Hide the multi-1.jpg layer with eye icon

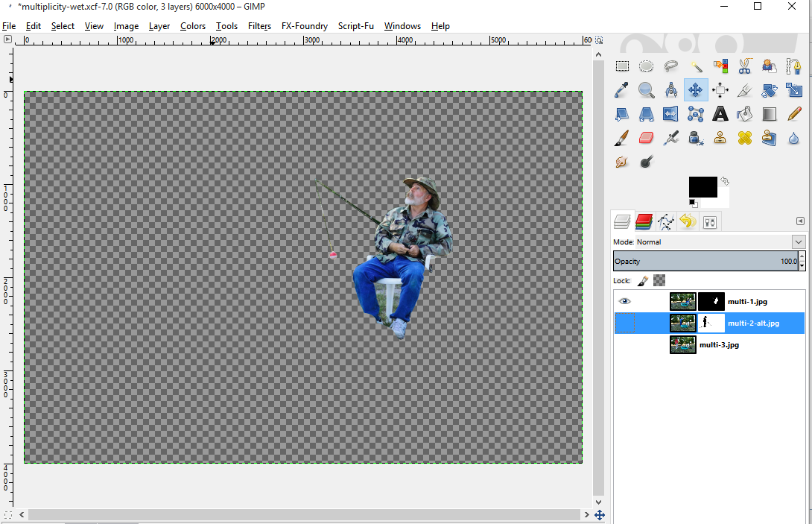[625, 301]
